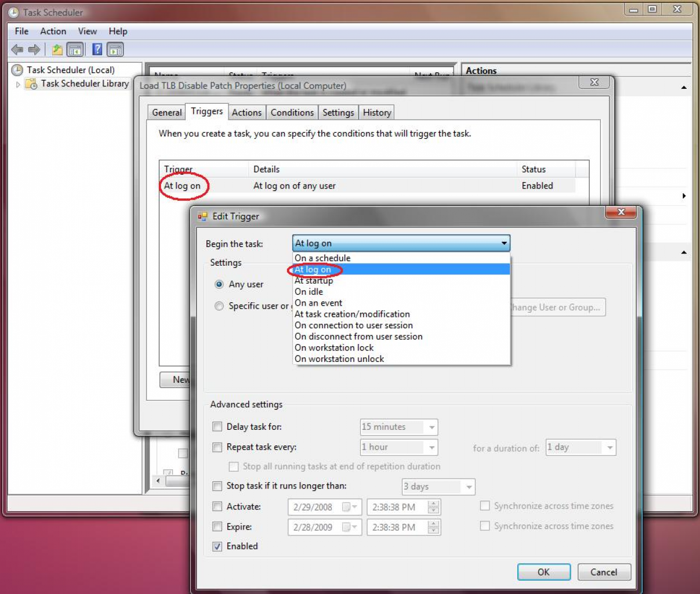Uncheck the Enabled checkbox

(217, 546)
